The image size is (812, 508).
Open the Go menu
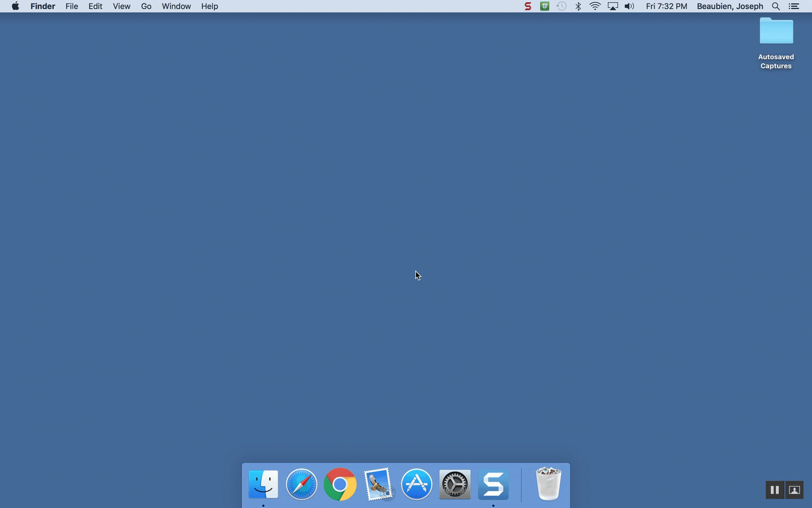146,6
